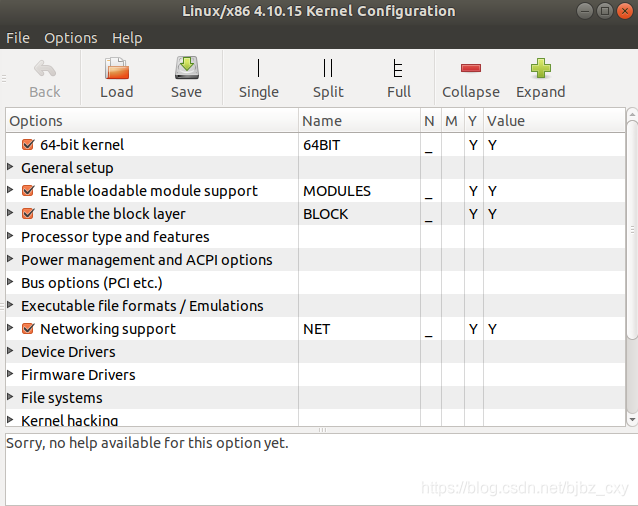Click the Y column cell for NET

(474, 329)
